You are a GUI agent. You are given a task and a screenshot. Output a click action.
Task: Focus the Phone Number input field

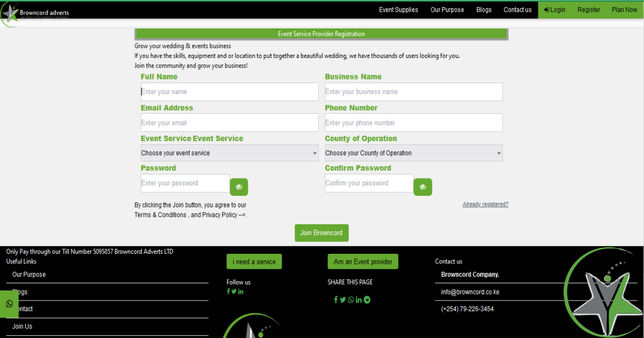tap(414, 123)
